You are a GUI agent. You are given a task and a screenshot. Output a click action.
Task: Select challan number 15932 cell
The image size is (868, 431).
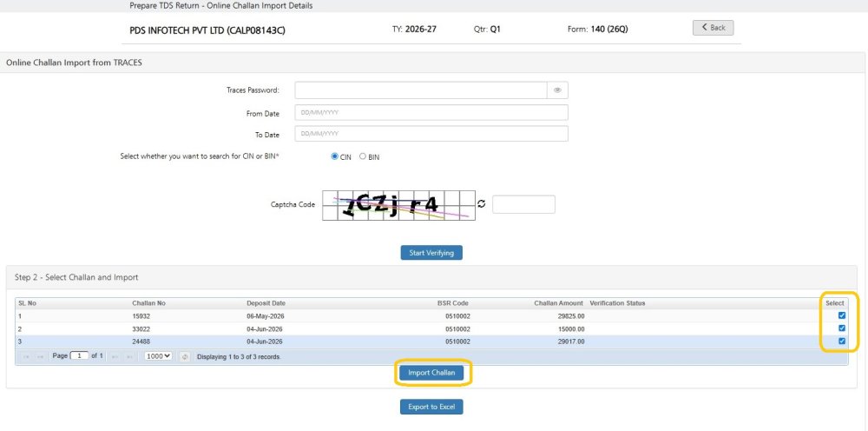tap(141, 315)
